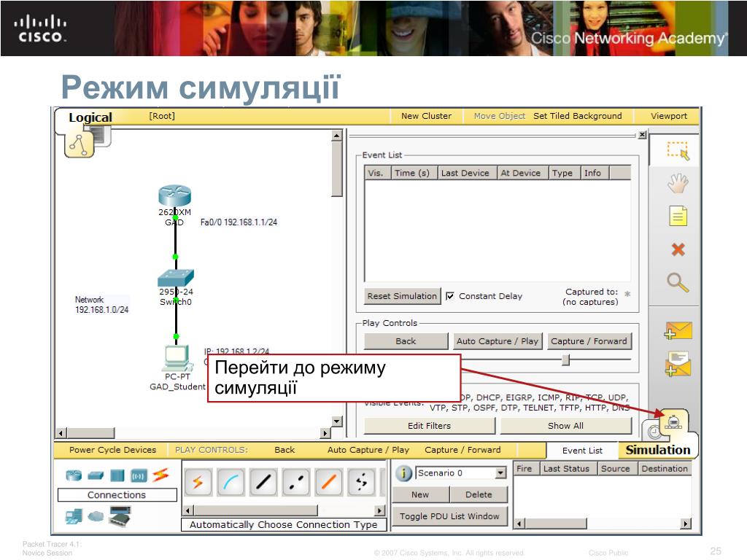Select the magnifier Inspect tool
The width and height of the screenshot is (747, 560).
(678, 283)
